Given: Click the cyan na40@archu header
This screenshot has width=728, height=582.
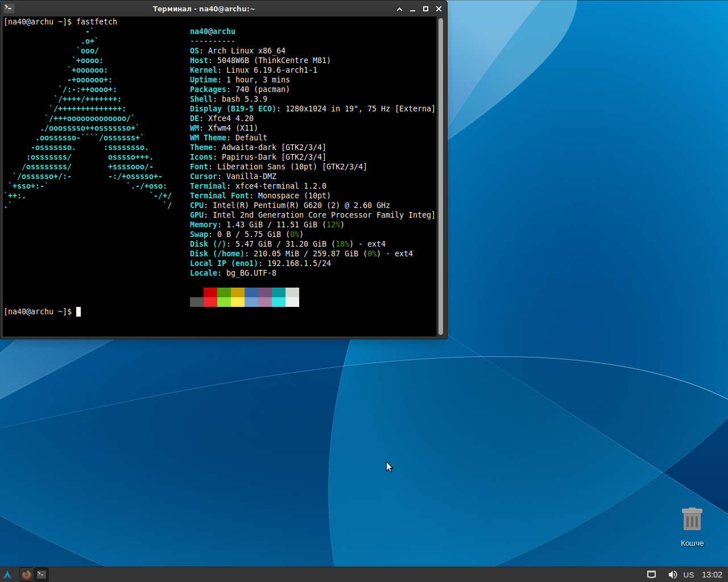Looking at the screenshot, I should [213, 31].
